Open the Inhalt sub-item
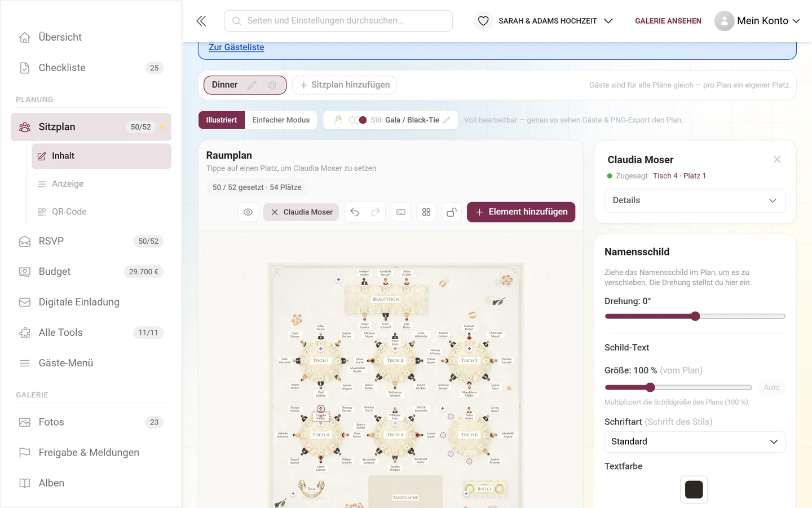The width and height of the screenshot is (812, 508). 101,156
